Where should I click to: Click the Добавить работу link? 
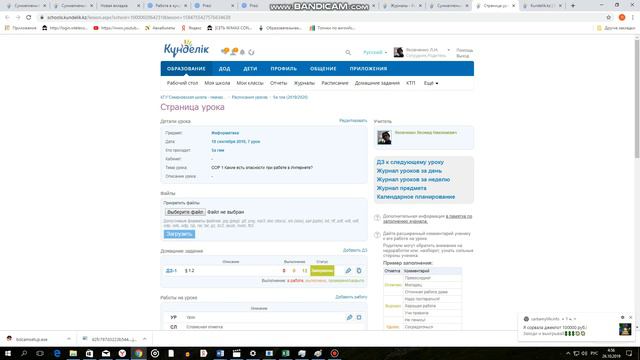coord(351,297)
